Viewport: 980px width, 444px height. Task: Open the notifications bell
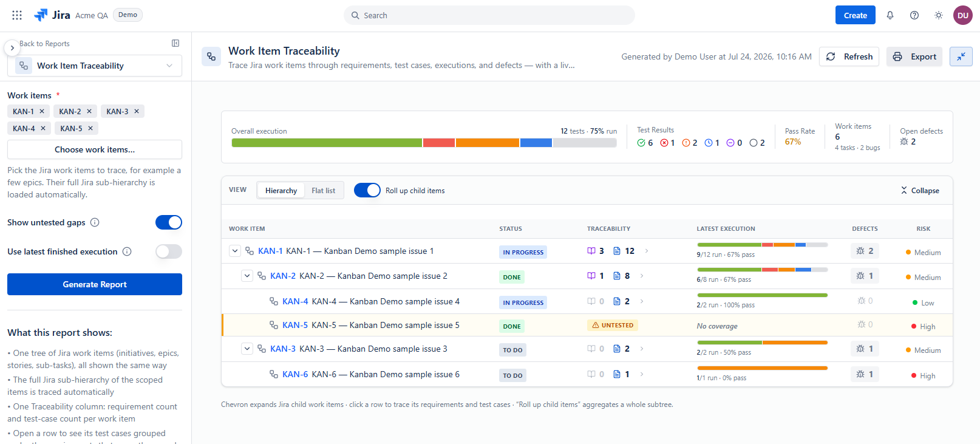point(890,15)
